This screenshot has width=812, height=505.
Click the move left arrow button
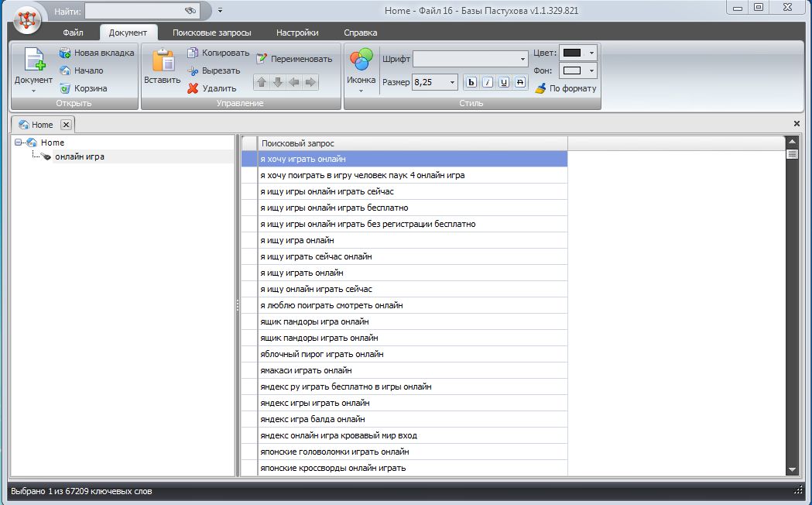pyautogui.click(x=294, y=82)
